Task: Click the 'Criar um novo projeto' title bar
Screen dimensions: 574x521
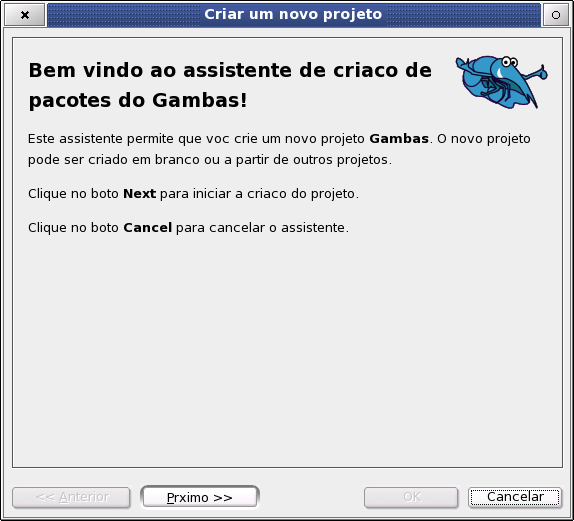Action: [294, 15]
